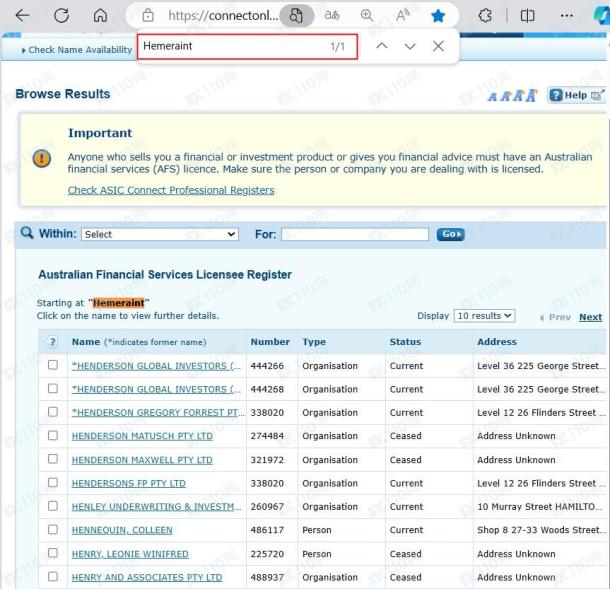Open the browser extensions puzzle icon
610x589 pixels.
tap(485, 16)
